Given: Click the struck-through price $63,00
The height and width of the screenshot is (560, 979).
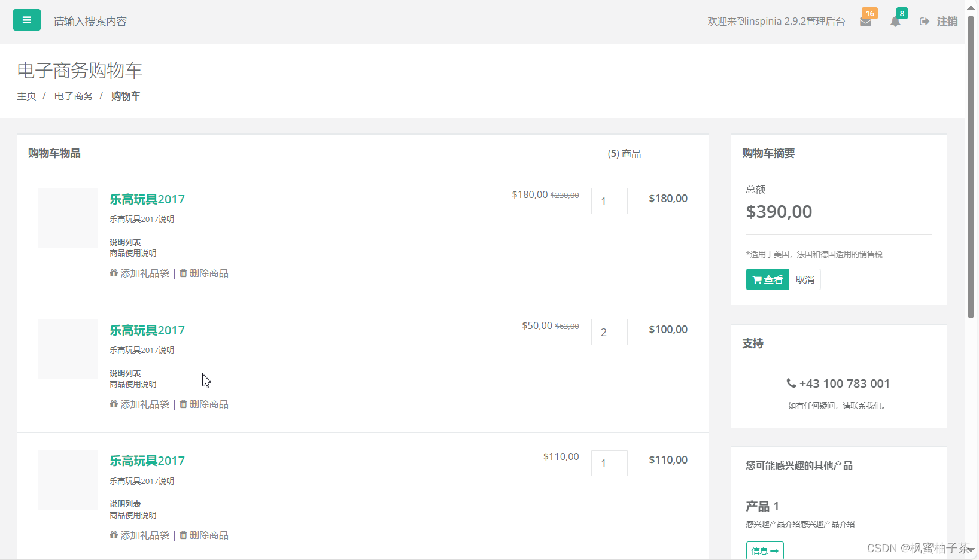Looking at the screenshot, I should coord(567,326).
